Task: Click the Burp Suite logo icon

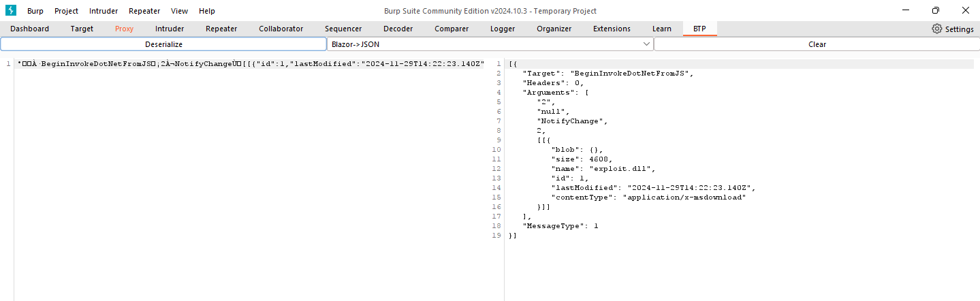Action: tap(11, 11)
